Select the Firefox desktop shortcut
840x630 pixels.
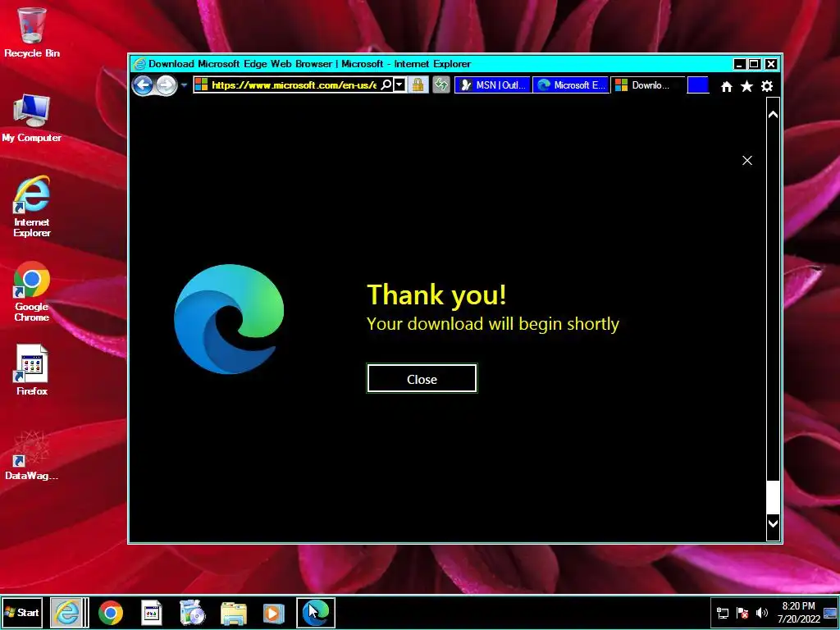[x=32, y=370]
